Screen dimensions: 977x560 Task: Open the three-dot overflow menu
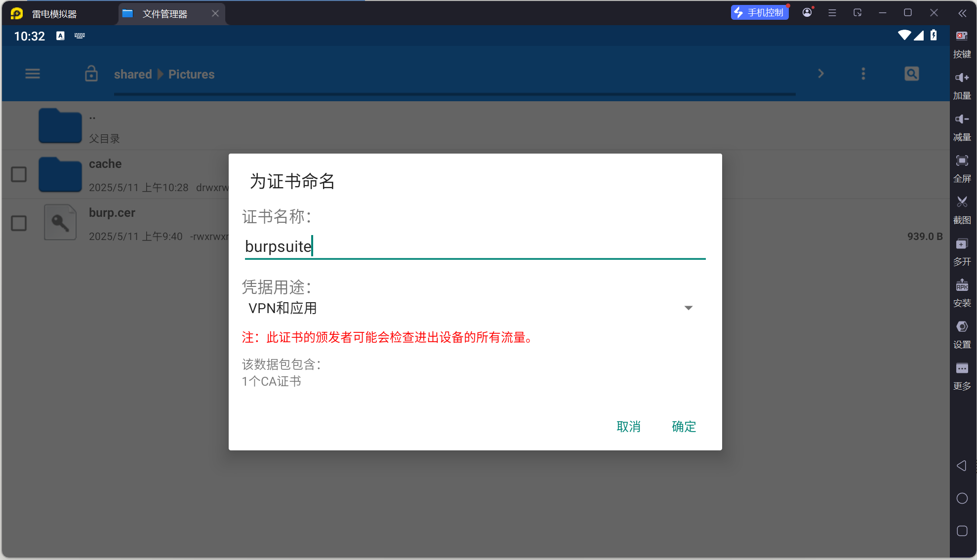(x=863, y=74)
